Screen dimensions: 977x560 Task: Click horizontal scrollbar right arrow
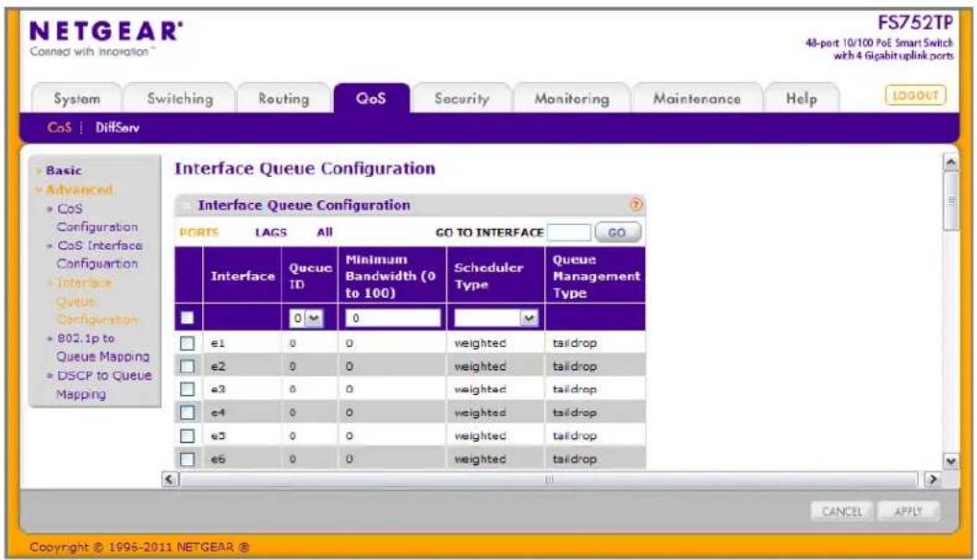tap(932, 479)
